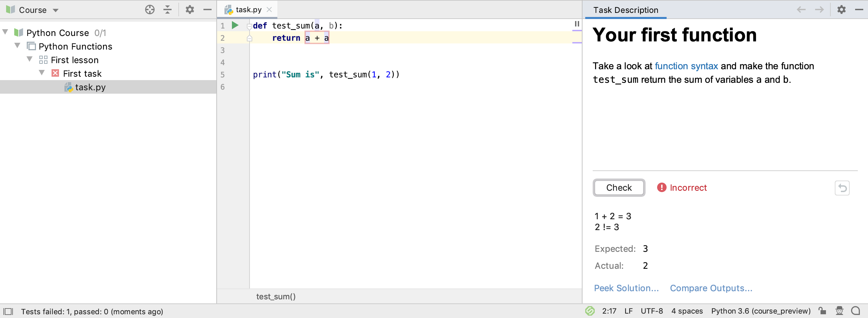Click the editor inspection pause indicator
Image resolution: width=868 pixels, height=318 pixels.
coord(577,24)
